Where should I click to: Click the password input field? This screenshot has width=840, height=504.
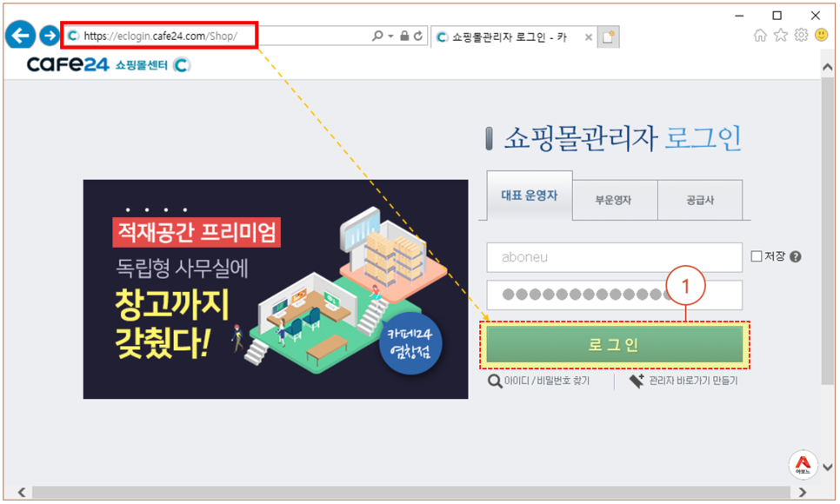click(615, 295)
